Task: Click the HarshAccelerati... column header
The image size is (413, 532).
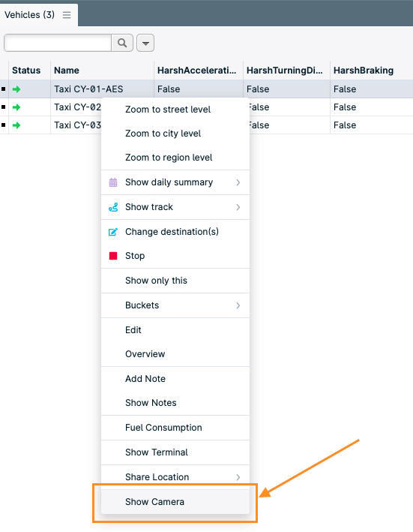Action: point(197,71)
